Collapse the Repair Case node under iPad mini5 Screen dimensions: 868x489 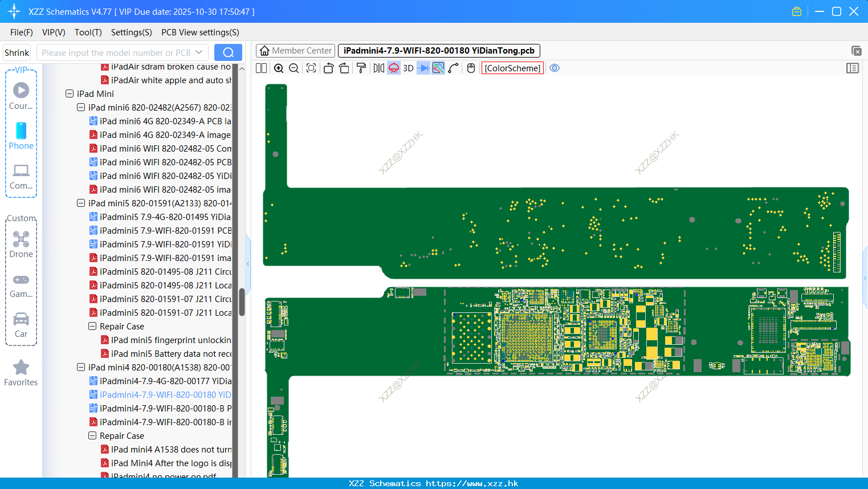pyautogui.click(x=92, y=326)
